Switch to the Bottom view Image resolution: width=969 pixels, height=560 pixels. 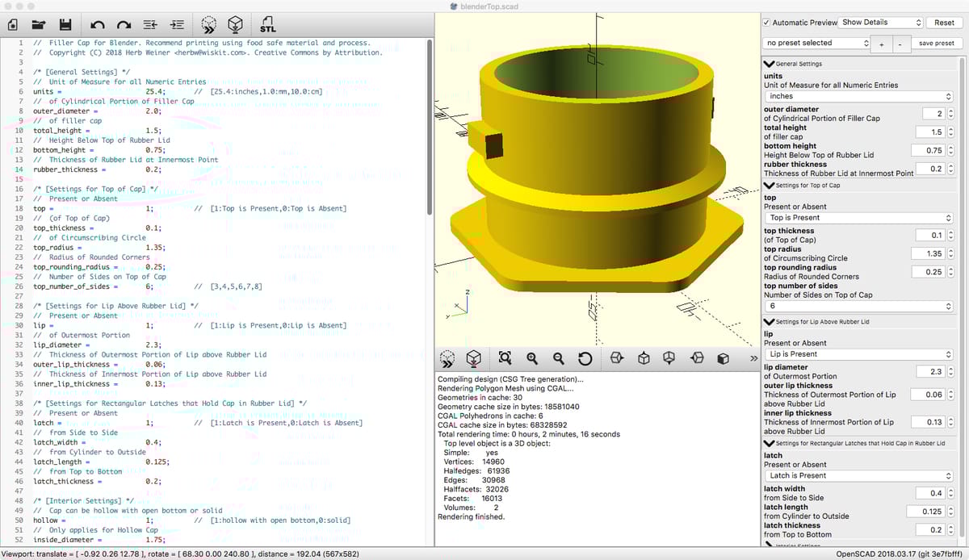pos(669,357)
